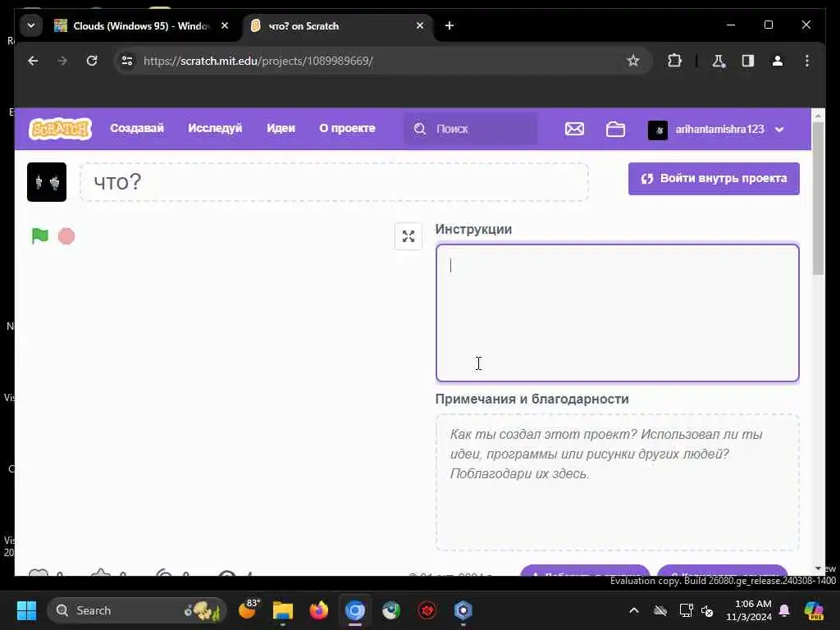Show hidden system tray icons
The image size is (840, 630).
(634, 610)
